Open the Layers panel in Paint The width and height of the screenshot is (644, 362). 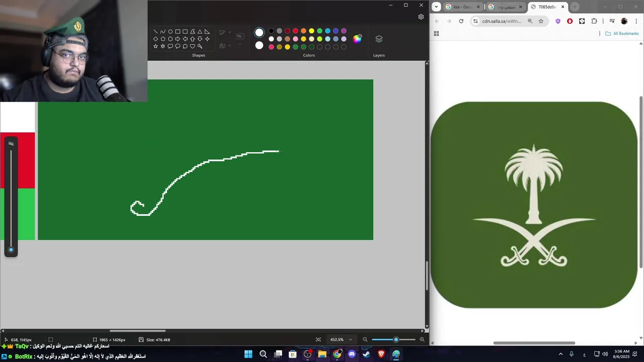(x=379, y=39)
